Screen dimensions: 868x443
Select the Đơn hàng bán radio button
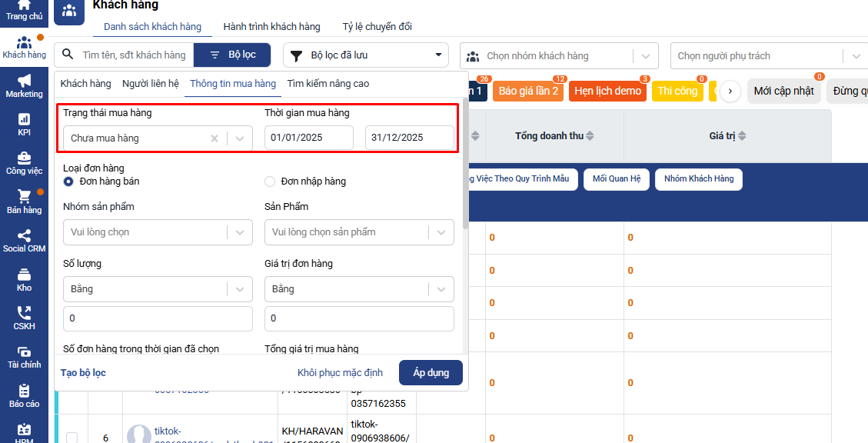(x=69, y=182)
